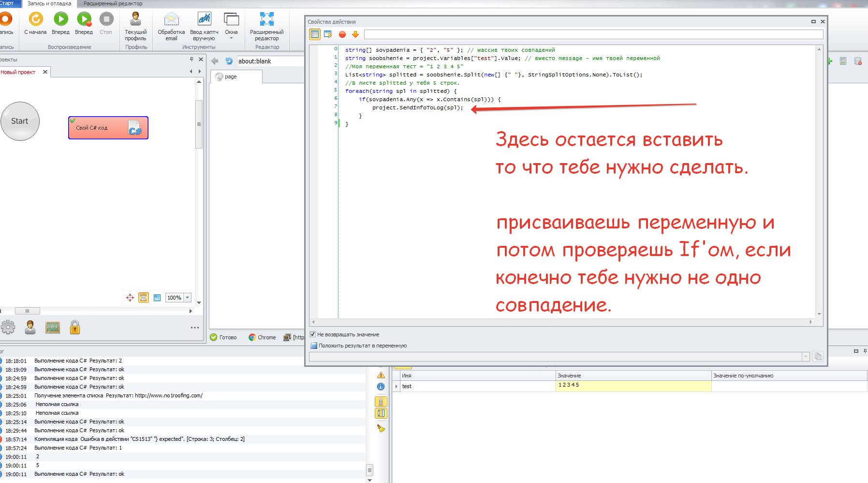The width and height of the screenshot is (868, 483).
Task: Click the center canvas crosshair icon
Action: [x=130, y=298]
